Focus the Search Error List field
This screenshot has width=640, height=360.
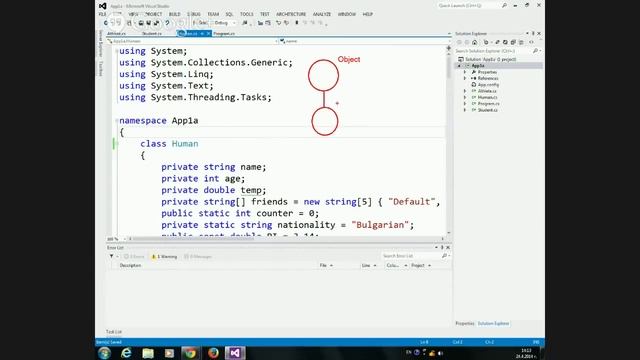tap(411, 256)
